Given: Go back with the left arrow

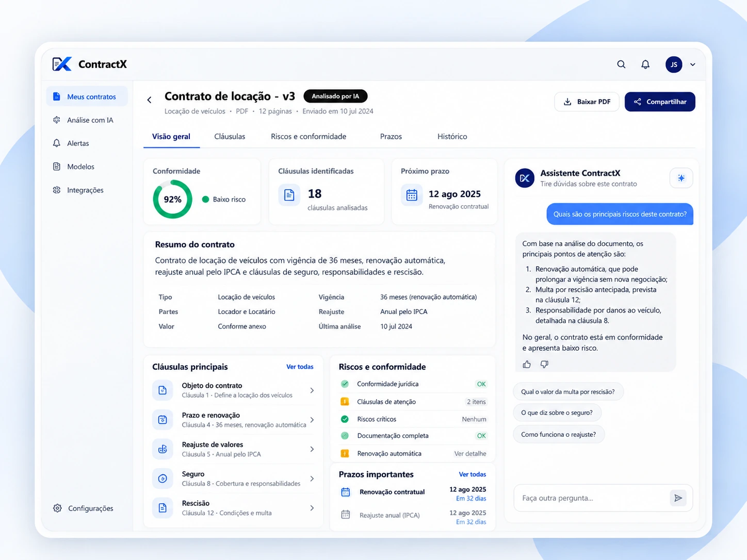Looking at the screenshot, I should (x=149, y=100).
